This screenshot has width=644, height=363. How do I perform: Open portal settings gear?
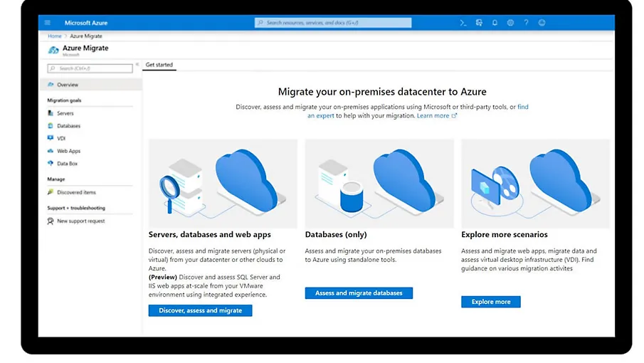pos(510,23)
